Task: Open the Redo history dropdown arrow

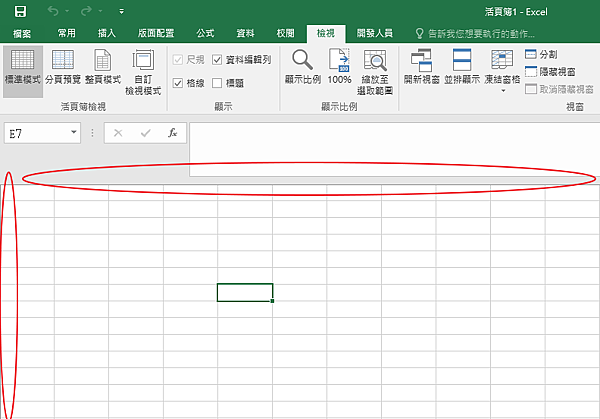Action: click(x=100, y=11)
